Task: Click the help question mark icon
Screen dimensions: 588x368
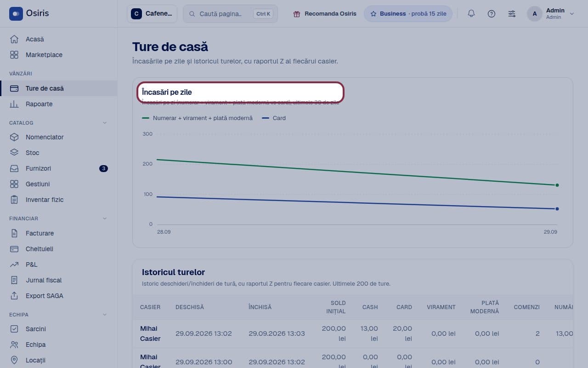Action: click(492, 14)
